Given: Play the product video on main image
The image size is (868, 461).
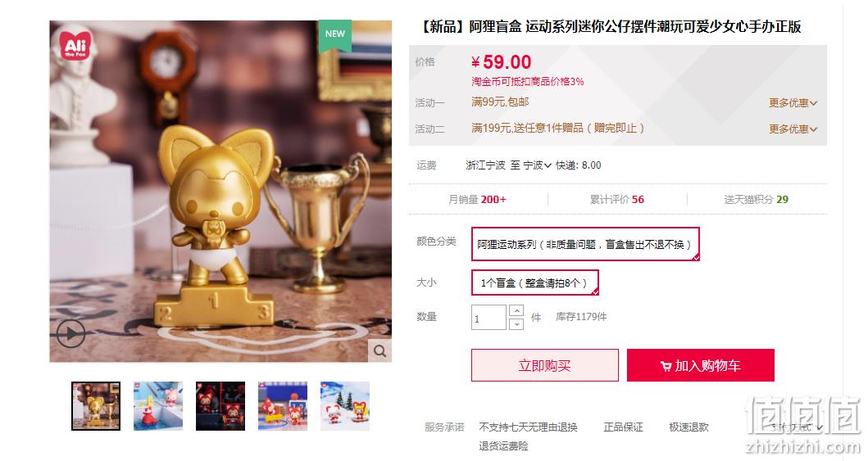Looking at the screenshot, I should (70, 333).
